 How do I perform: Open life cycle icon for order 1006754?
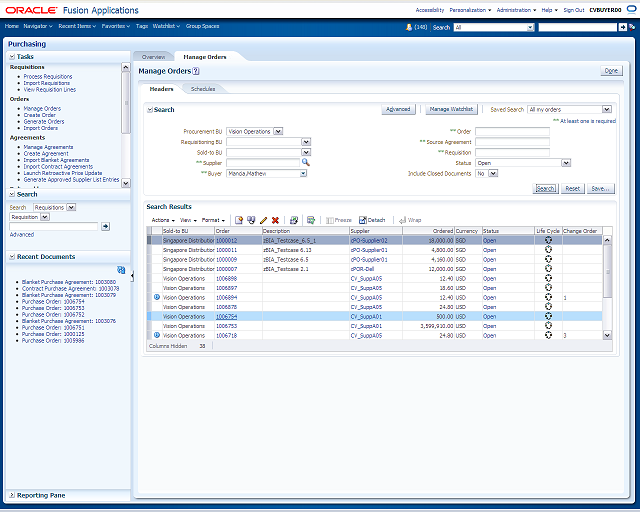(x=549, y=316)
